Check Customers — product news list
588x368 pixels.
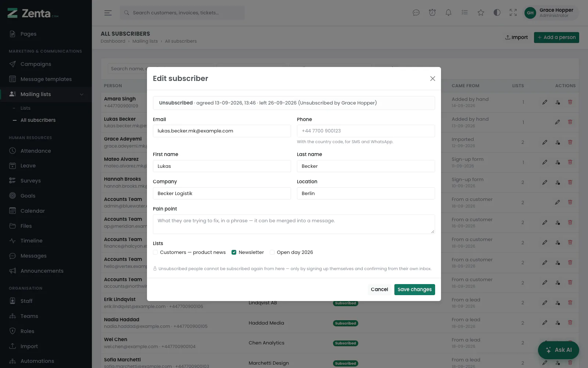pyautogui.click(x=155, y=252)
